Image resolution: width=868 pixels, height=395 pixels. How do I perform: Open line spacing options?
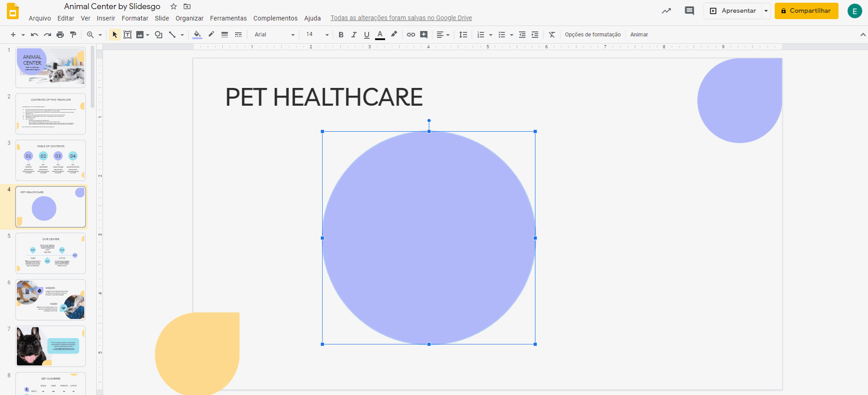pyautogui.click(x=463, y=35)
